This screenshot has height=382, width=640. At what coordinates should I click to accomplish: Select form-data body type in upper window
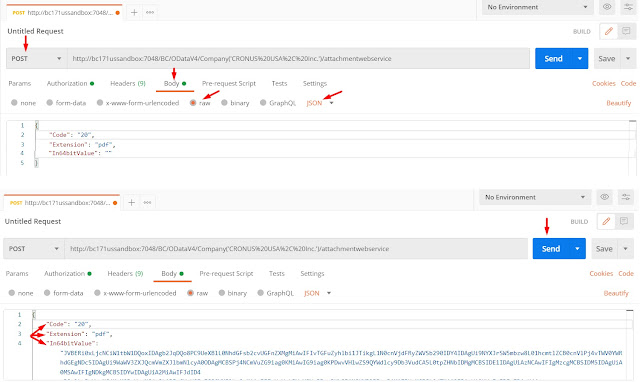coord(50,103)
